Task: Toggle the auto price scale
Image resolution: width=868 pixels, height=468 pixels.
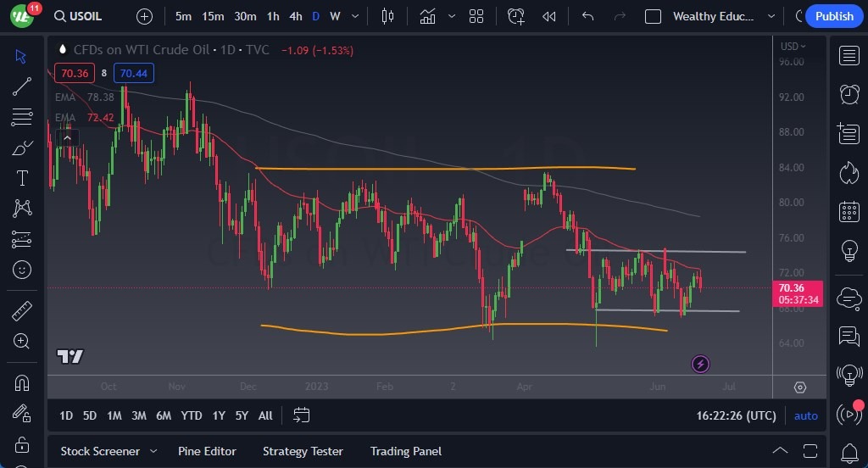Action: [805, 415]
